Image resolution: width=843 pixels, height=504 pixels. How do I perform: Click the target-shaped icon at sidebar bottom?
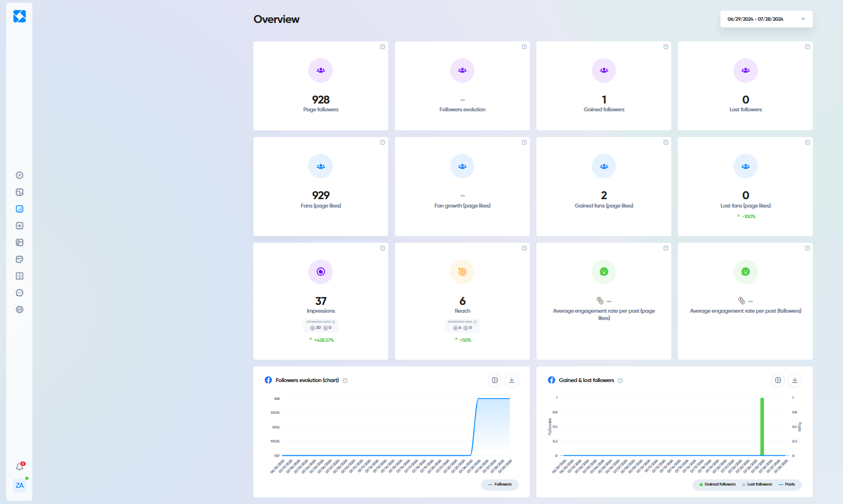point(19,309)
